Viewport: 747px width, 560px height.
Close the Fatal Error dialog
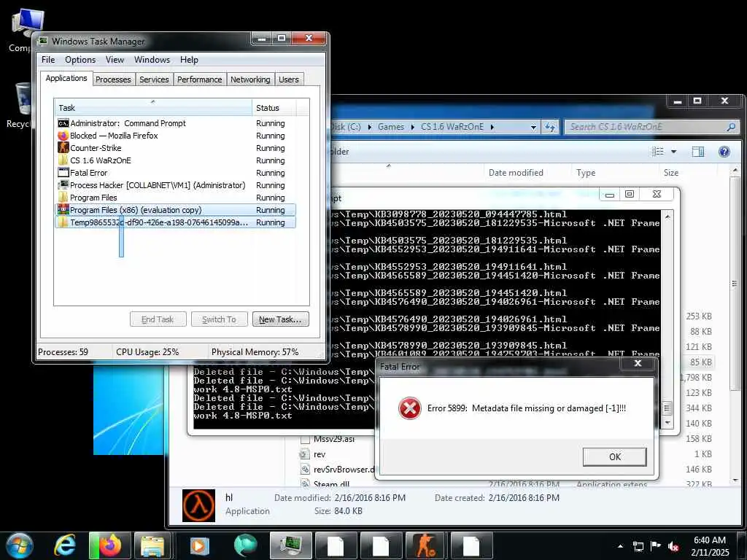coord(638,363)
